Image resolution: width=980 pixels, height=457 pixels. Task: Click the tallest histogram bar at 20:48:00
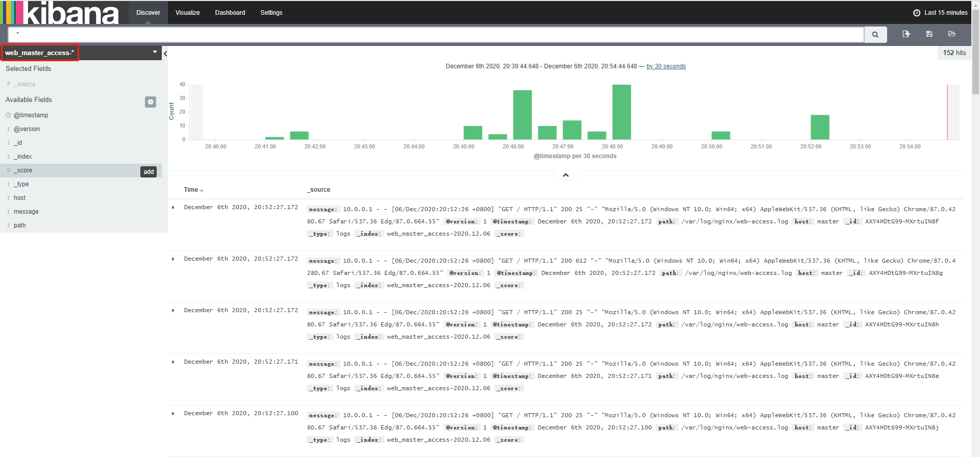click(x=622, y=112)
